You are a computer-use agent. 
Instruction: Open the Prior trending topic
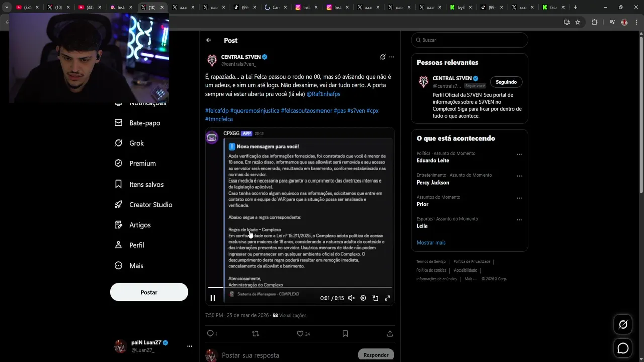pyautogui.click(x=423, y=204)
